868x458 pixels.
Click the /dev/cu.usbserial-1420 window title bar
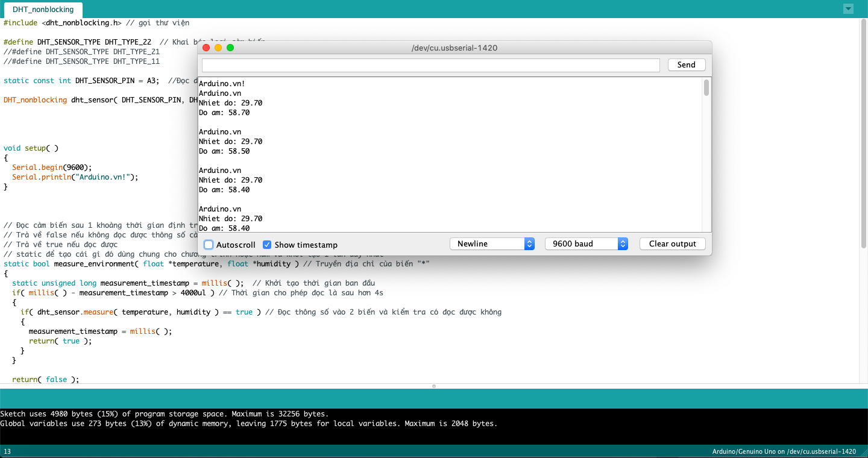[454, 48]
